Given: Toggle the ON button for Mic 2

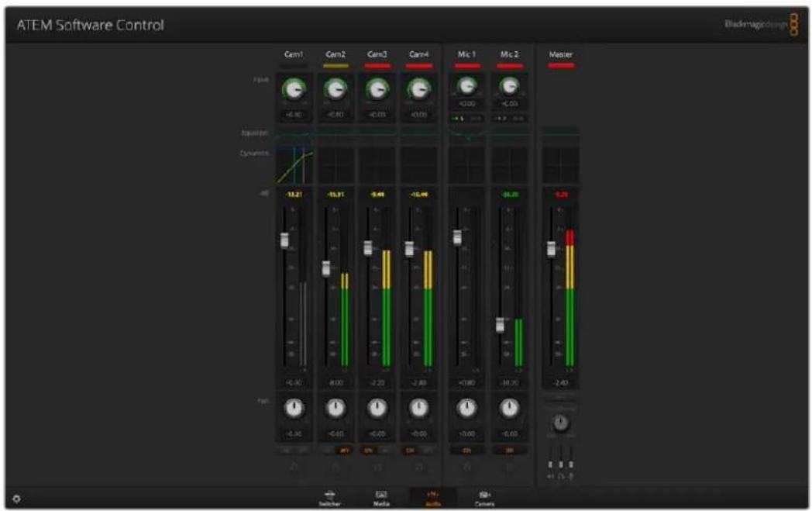Looking at the screenshot, I should pyautogui.click(x=510, y=451).
